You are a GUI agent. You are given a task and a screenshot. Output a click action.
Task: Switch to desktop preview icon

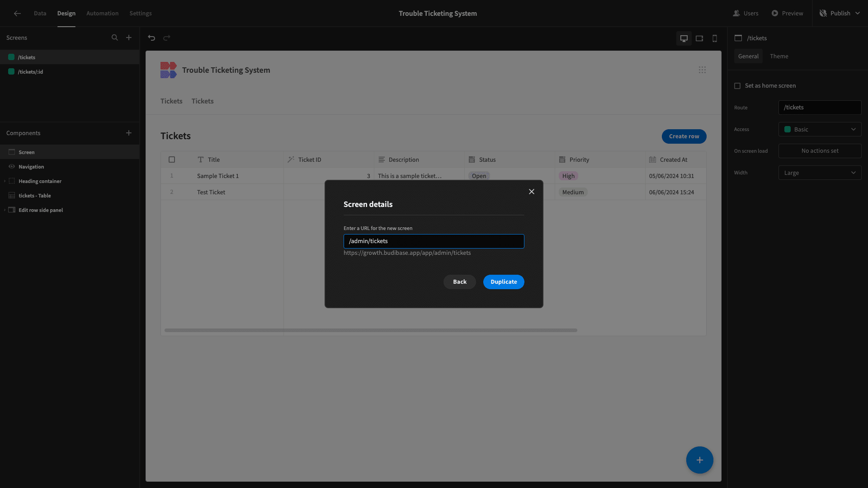click(x=684, y=38)
